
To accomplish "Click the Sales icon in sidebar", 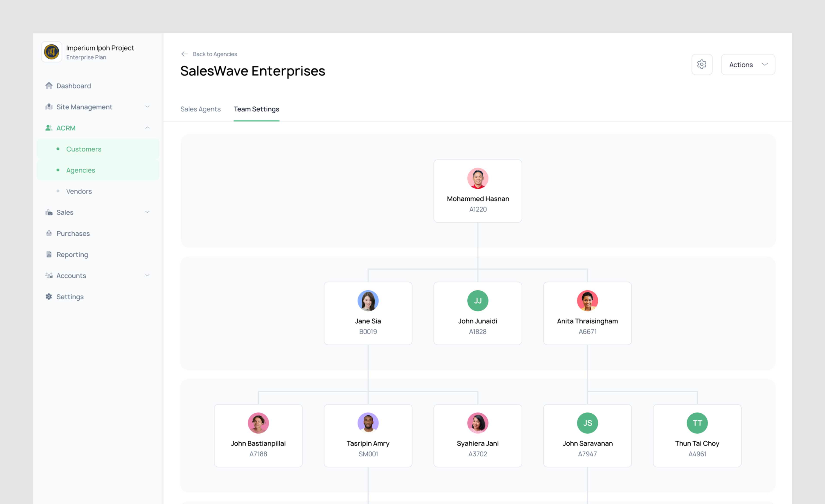I will coord(49,212).
